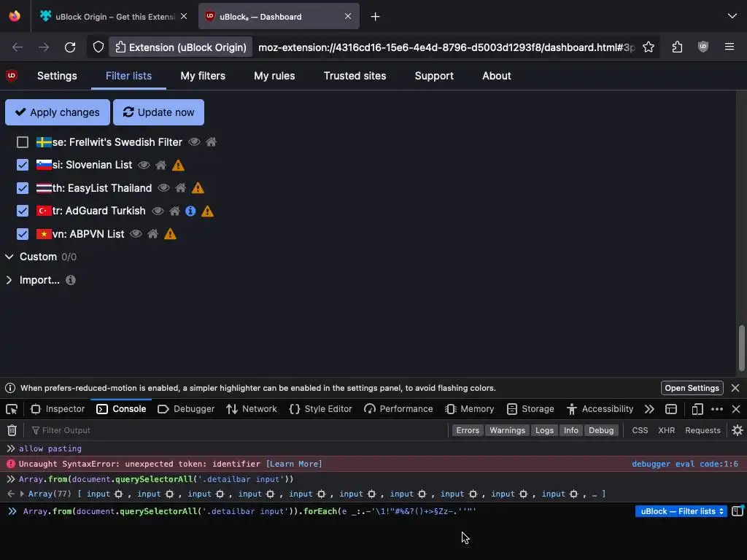Enable Frellwit's Swedish Filter checkbox
The width and height of the screenshot is (747, 560).
23,142
